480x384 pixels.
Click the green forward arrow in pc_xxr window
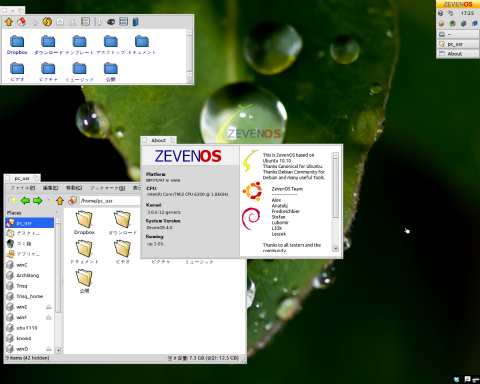click(x=38, y=201)
